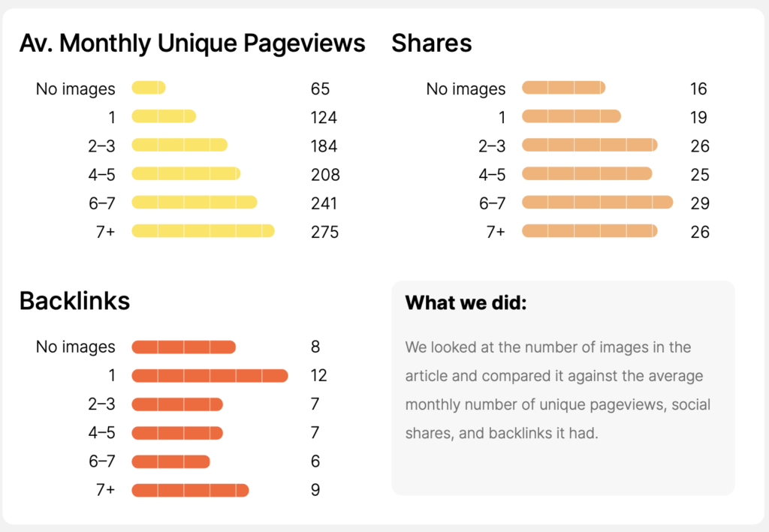Click the value 12 in Backlinks

tap(319, 375)
